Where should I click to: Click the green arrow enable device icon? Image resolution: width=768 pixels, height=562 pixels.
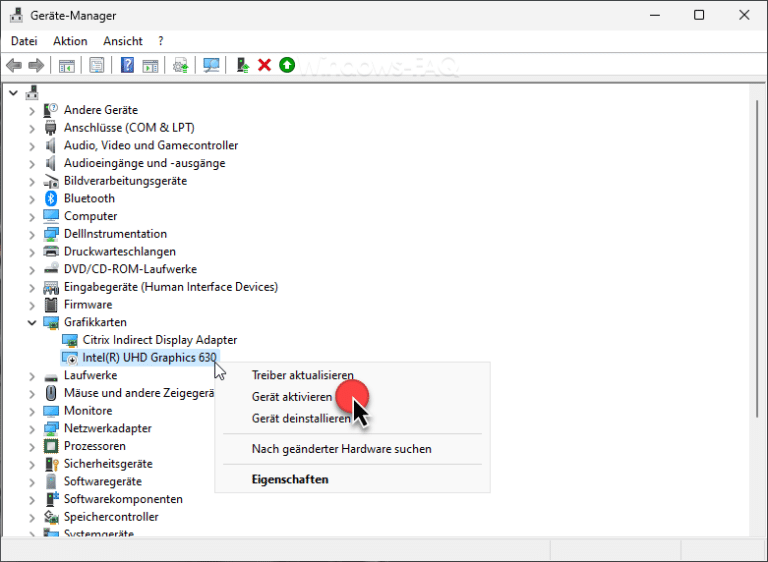click(287, 65)
